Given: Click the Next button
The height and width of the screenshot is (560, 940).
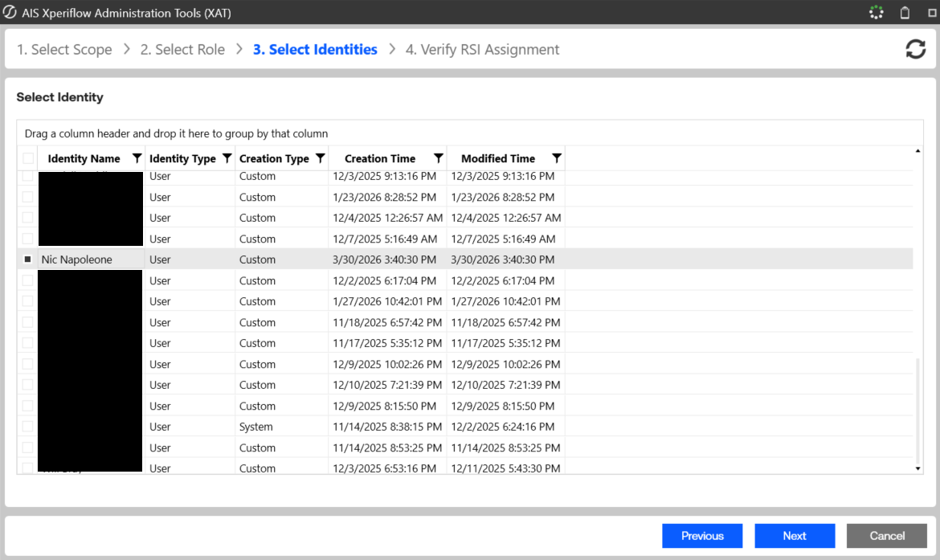Looking at the screenshot, I should click(x=795, y=535).
